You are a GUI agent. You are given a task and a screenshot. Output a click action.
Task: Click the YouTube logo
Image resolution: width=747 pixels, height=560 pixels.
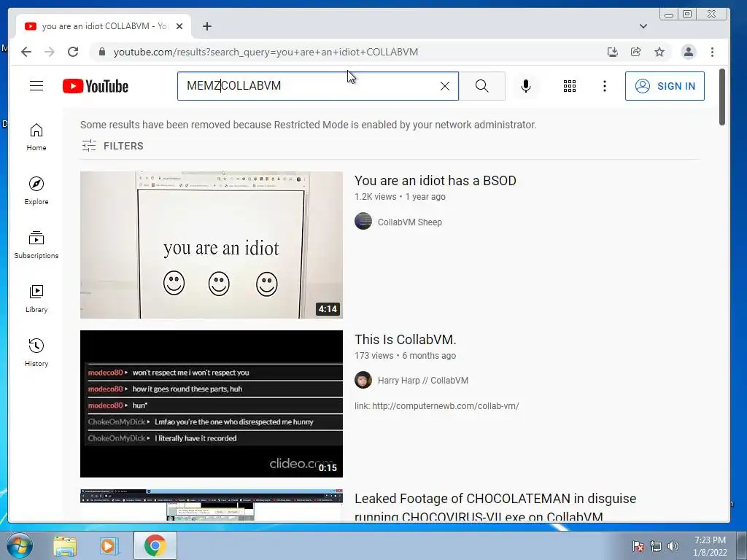point(96,86)
